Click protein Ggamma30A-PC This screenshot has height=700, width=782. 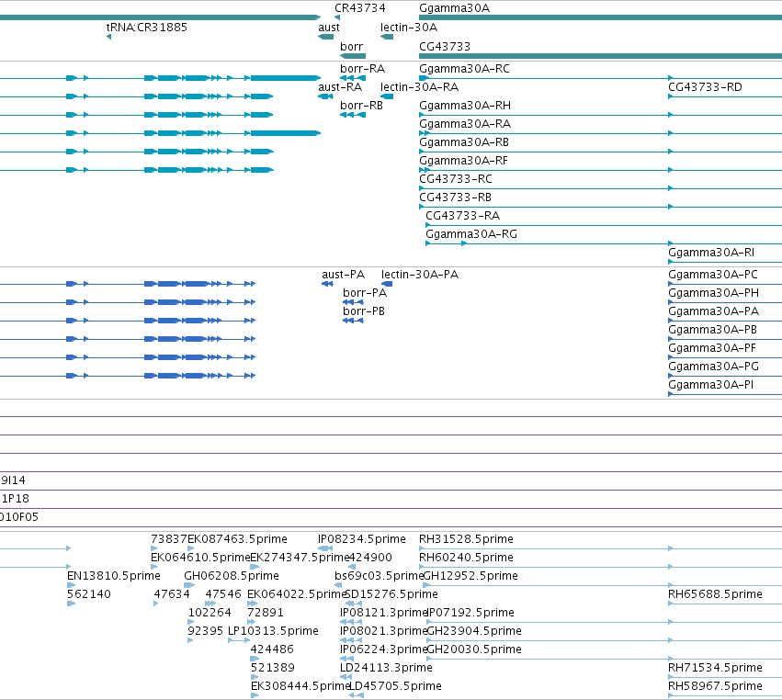pos(713,275)
